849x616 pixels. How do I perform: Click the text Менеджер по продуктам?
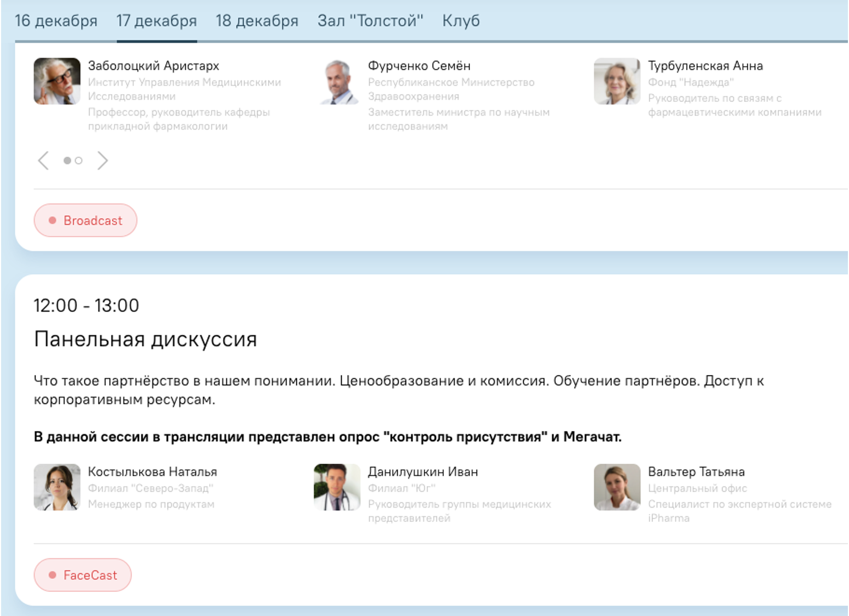pos(151,504)
